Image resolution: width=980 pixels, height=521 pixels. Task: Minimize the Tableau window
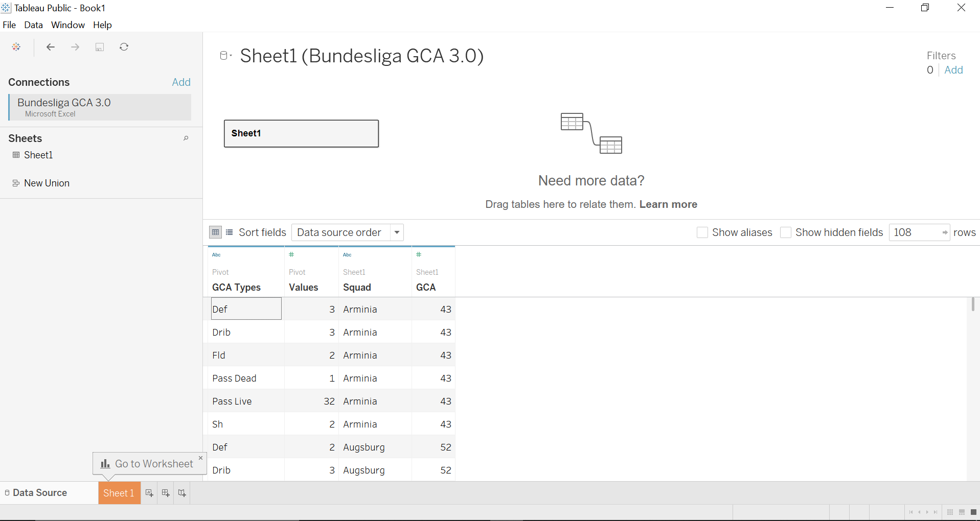click(890, 8)
